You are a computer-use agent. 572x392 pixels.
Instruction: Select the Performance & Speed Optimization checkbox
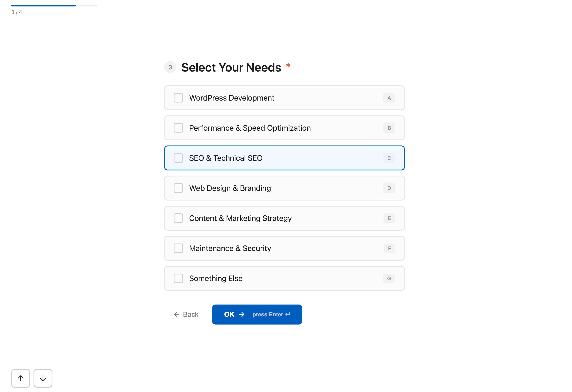tap(178, 128)
